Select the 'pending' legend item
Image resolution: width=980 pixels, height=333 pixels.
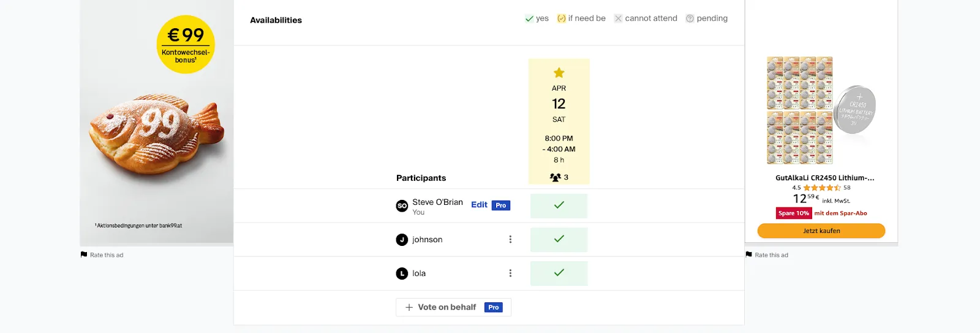click(x=707, y=18)
